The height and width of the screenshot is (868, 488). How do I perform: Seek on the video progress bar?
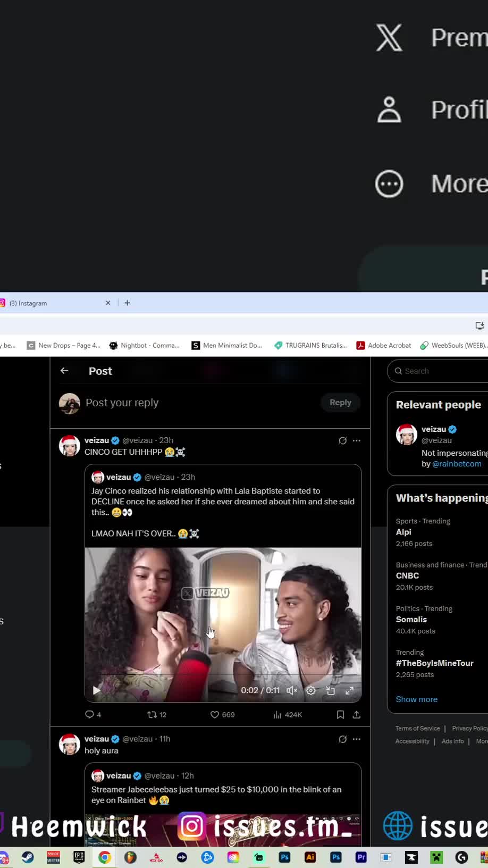[223, 675]
